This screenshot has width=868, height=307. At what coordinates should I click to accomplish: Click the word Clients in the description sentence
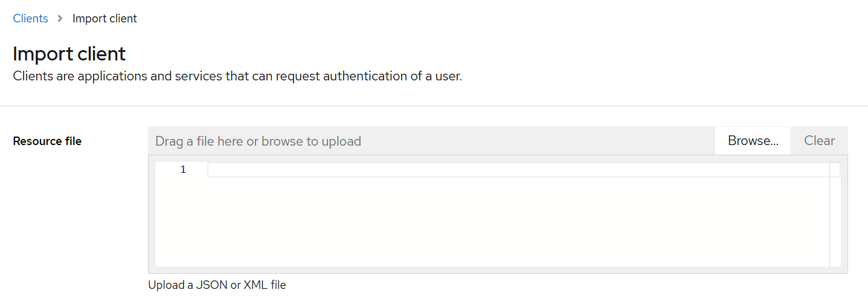[32, 77]
